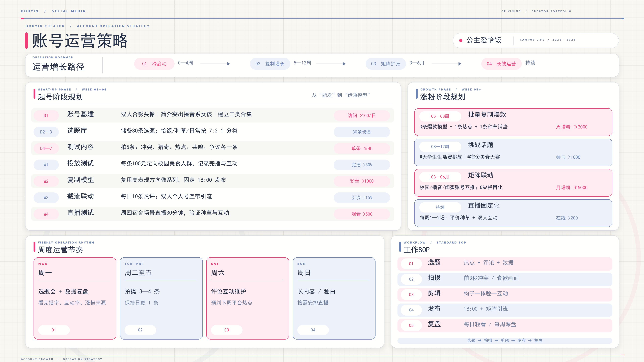Screen dimensions: 644x362
Task: Click the 完播 >30% metric badge
Action: click(x=362, y=165)
